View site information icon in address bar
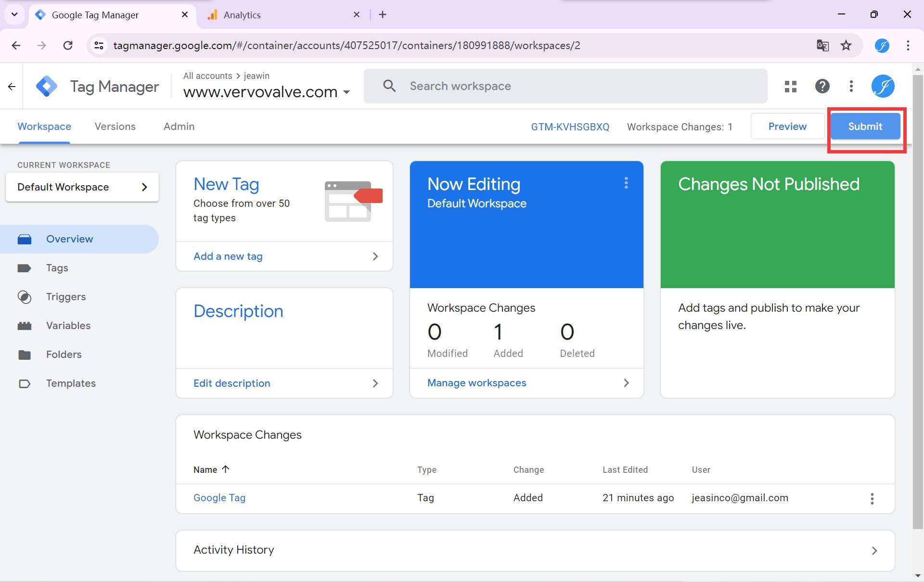 coord(99,45)
